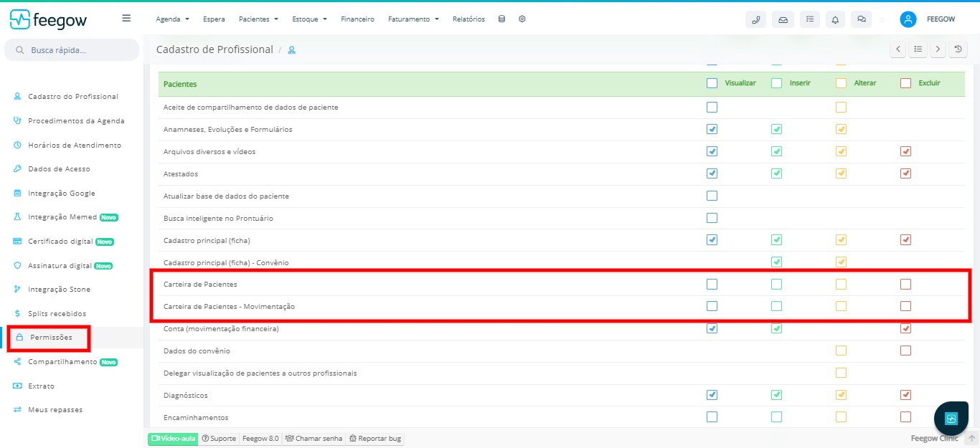Open the records list button
Screen dimensions: 980x448
point(918,49)
